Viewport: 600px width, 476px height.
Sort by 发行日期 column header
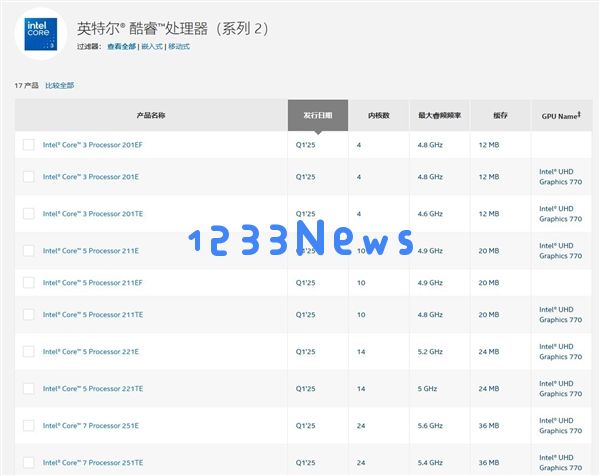pyautogui.click(x=318, y=115)
